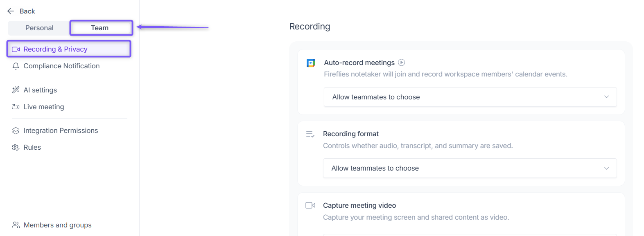Play the Auto-record meetings video tutorial
Image resolution: width=644 pixels, height=236 pixels.
(x=402, y=63)
